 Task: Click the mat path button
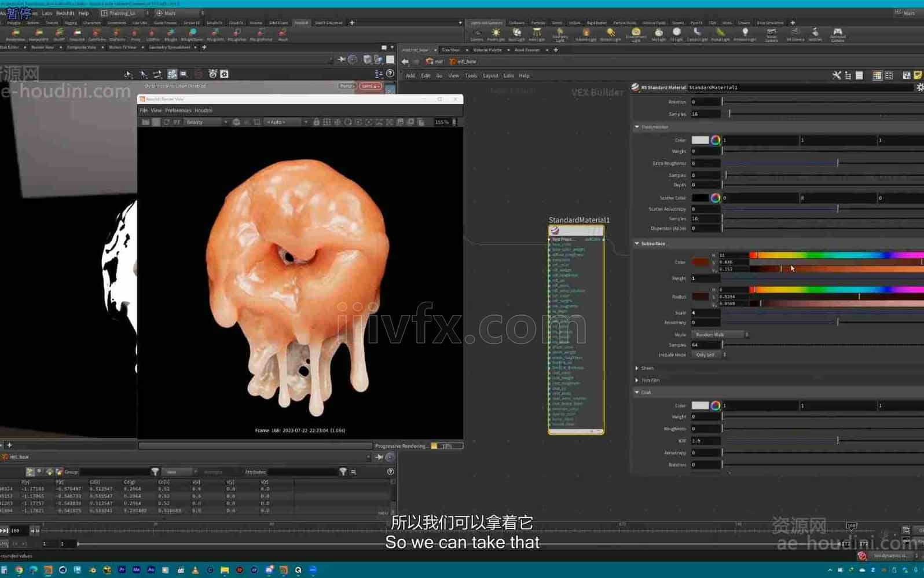coord(435,61)
